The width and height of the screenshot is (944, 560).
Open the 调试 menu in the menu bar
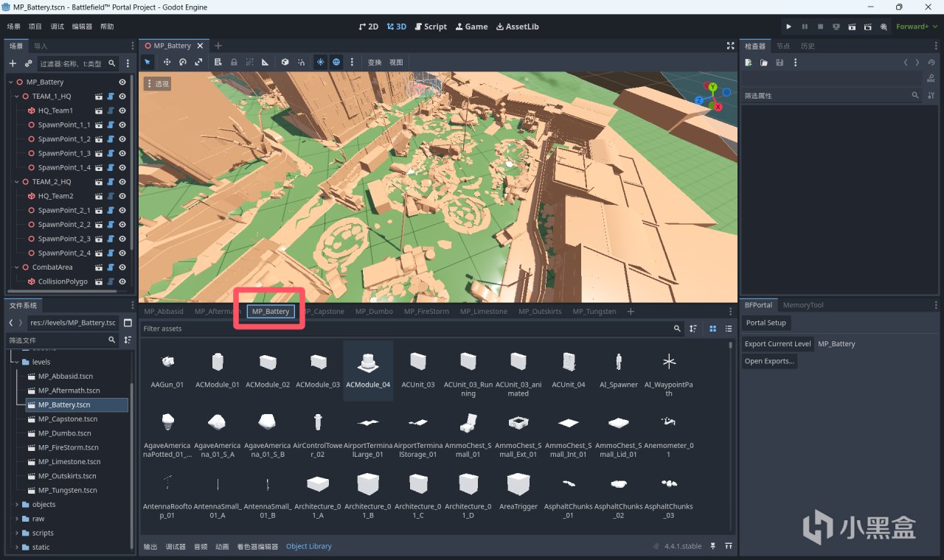pos(57,27)
